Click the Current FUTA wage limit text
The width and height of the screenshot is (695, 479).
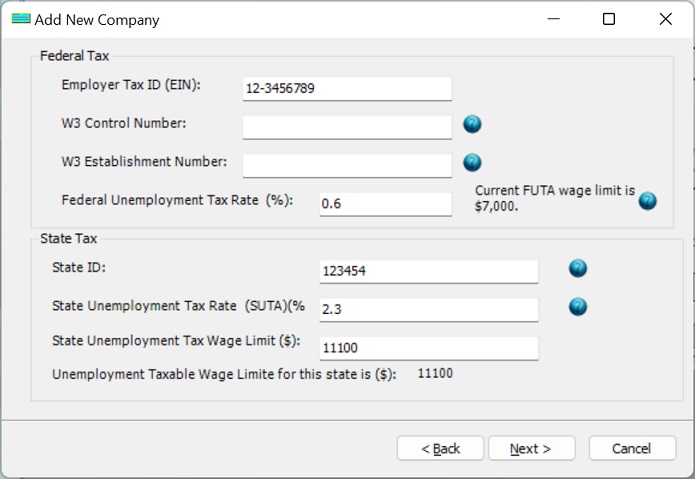pos(554,197)
